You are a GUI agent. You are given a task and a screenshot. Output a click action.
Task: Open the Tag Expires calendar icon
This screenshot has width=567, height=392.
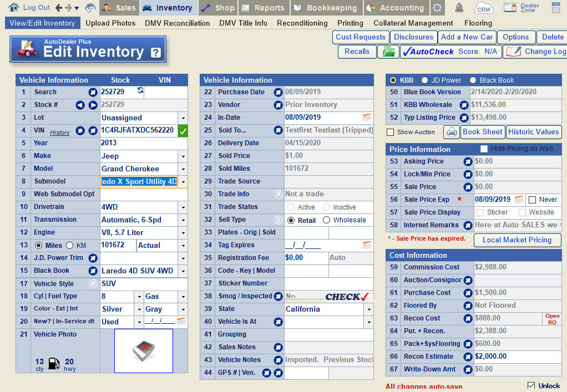coord(367,245)
